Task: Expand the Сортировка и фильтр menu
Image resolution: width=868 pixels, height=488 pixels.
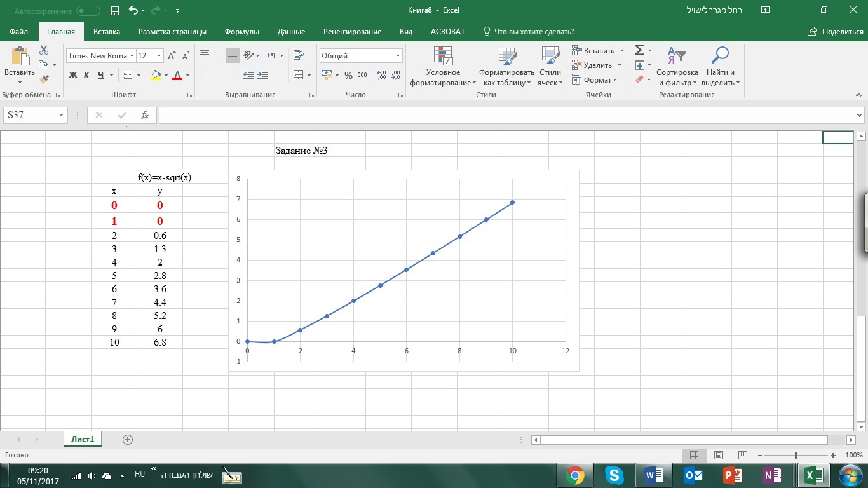Action: point(677,66)
